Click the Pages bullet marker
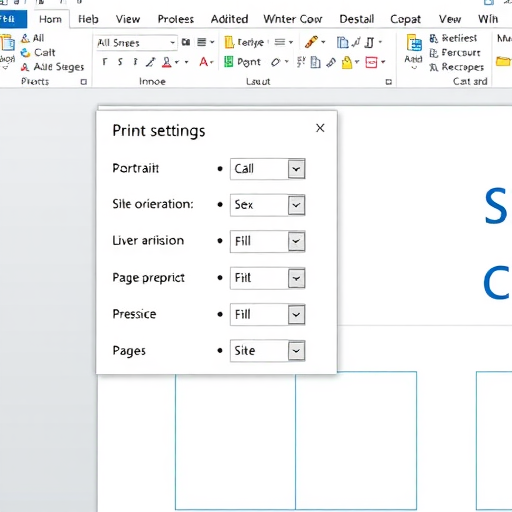 click(x=220, y=350)
